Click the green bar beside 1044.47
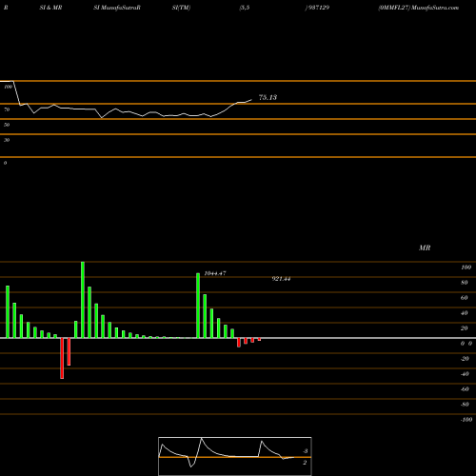The image size is (476, 476). [x=198, y=306]
